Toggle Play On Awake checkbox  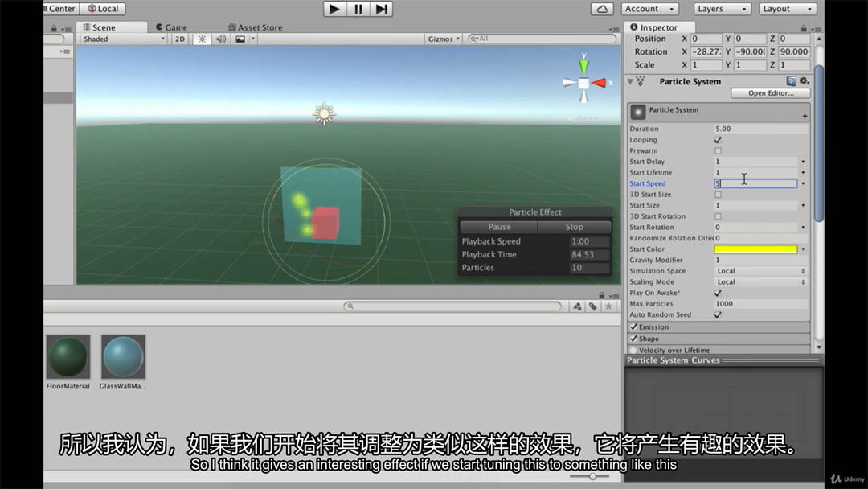718,293
